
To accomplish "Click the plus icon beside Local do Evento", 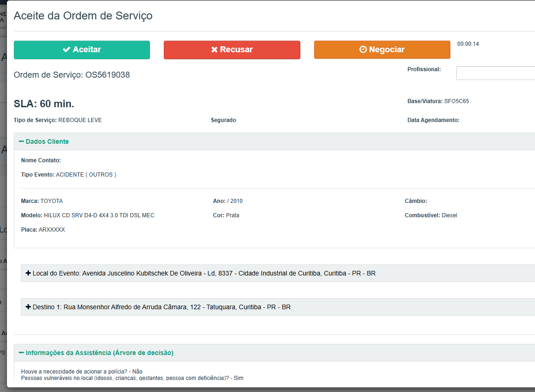I will (x=28, y=274).
